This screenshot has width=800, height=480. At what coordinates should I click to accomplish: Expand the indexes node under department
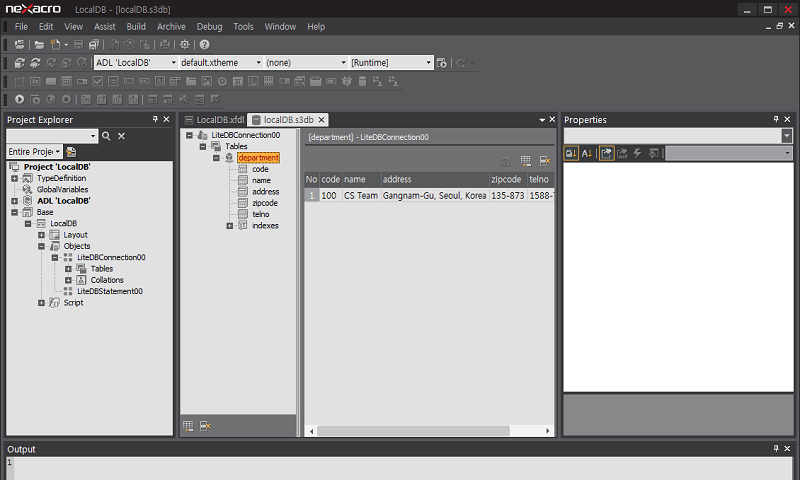tap(230, 225)
